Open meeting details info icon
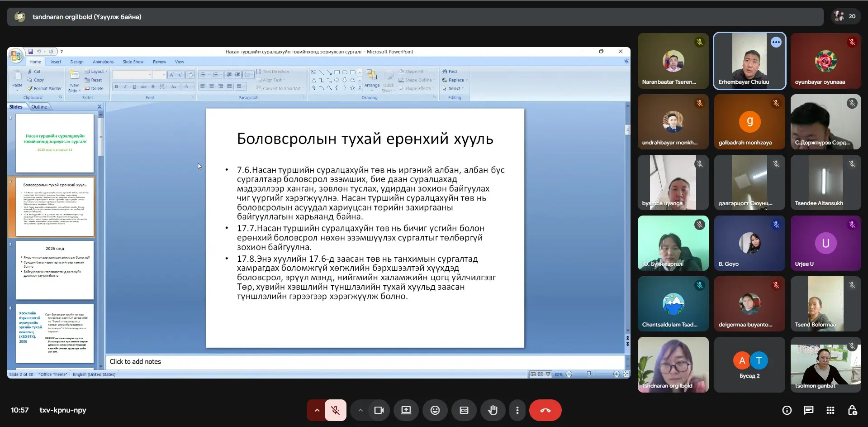 click(787, 410)
